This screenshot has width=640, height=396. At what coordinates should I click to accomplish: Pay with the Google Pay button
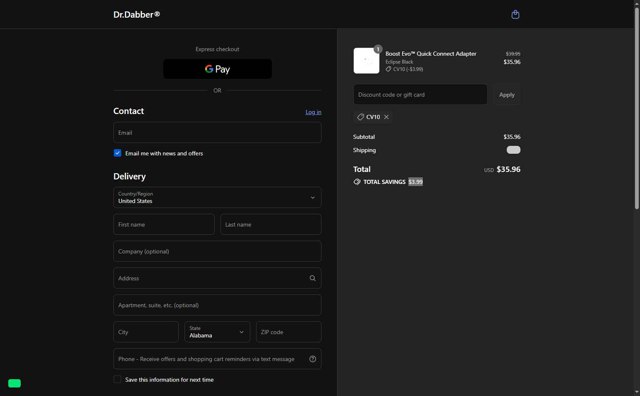click(218, 69)
